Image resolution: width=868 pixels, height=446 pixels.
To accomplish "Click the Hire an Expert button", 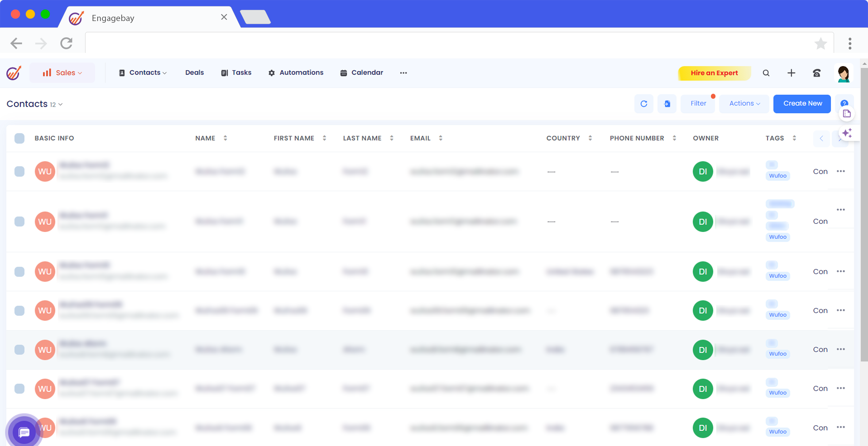I will 714,73.
